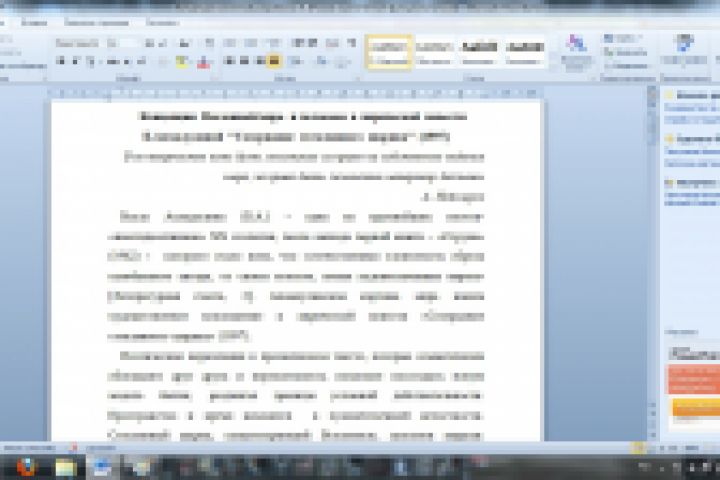
Task: Open Windows Explorer folder on taskbar
Action: coord(66,468)
